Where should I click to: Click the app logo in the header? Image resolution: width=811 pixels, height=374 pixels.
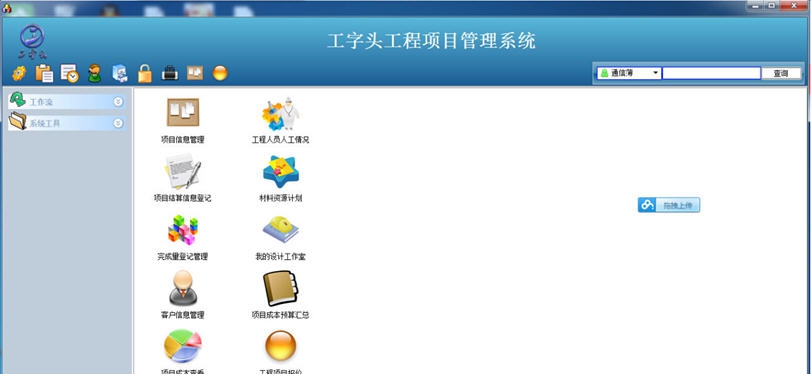point(32,41)
